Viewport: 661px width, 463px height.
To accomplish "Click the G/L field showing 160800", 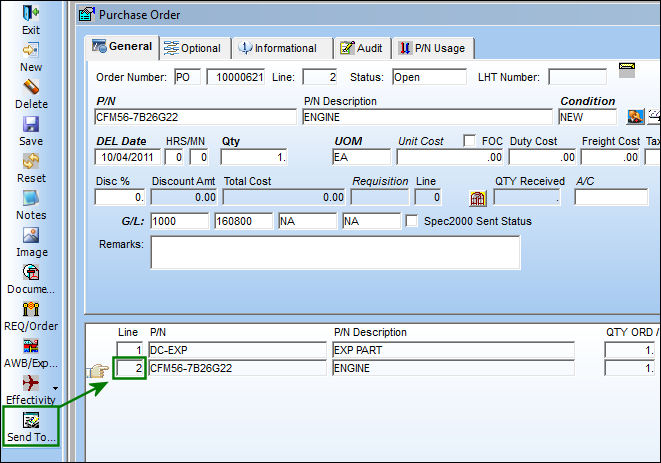I will coord(244,221).
